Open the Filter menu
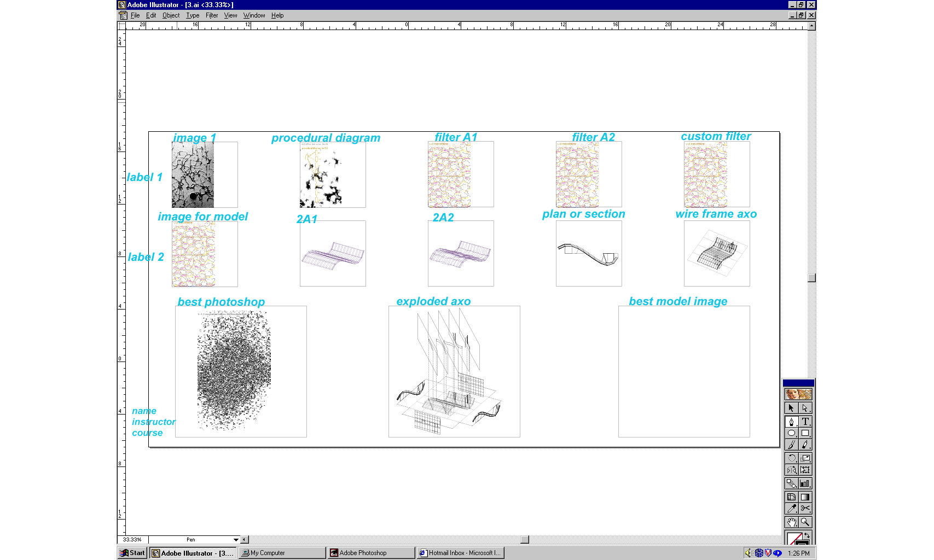This screenshot has width=934, height=560. pyautogui.click(x=211, y=15)
